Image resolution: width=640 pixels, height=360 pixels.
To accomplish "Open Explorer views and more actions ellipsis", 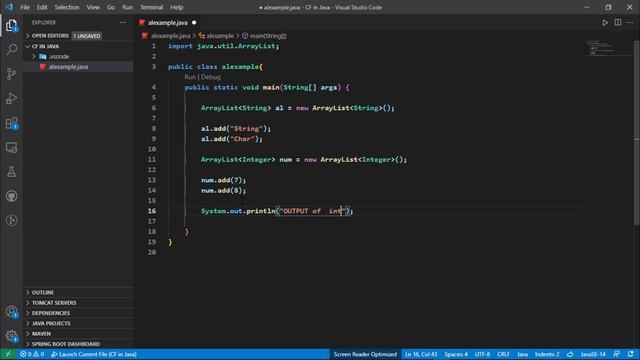I will pos(123,22).
